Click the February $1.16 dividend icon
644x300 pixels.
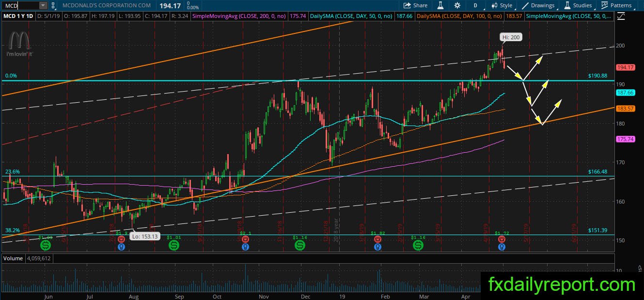418,246
